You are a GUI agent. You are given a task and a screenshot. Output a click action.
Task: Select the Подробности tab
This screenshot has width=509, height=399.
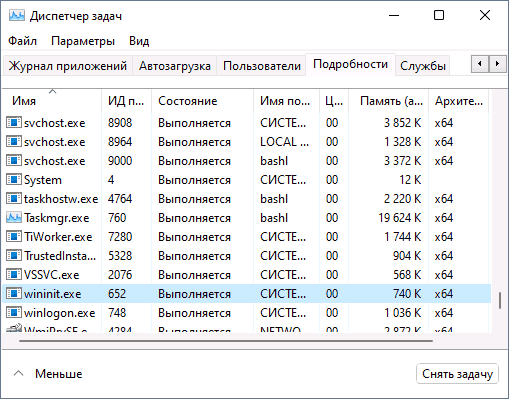350,64
